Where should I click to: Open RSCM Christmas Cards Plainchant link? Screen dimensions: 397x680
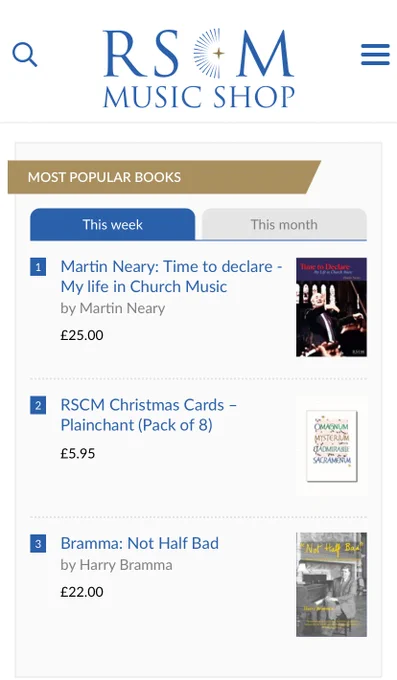pos(149,415)
